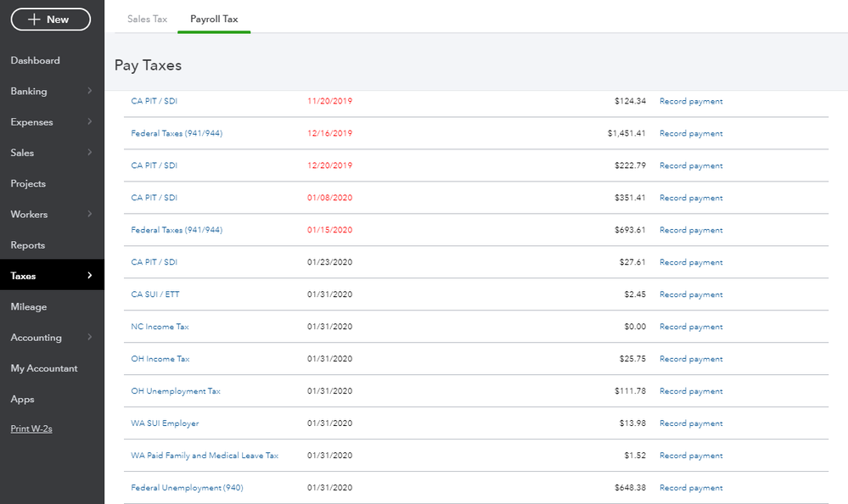
Task: Click the Print W-2s link
Action: (31, 429)
